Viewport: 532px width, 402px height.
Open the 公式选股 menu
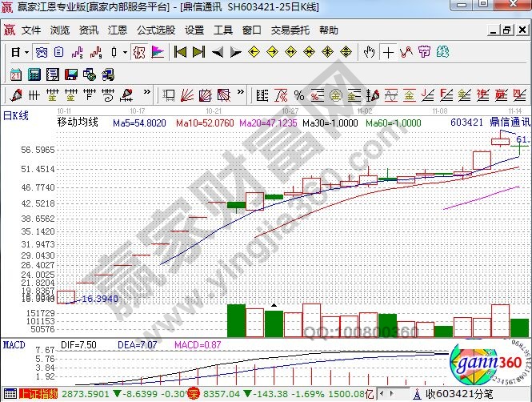(x=156, y=30)
